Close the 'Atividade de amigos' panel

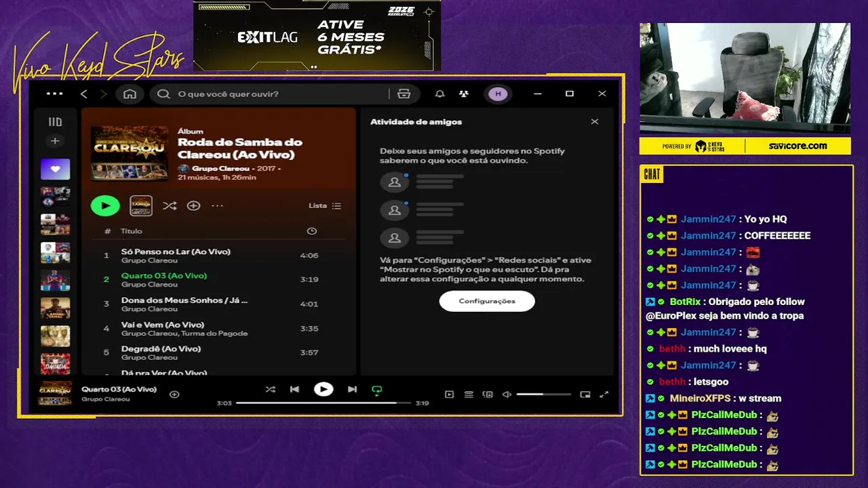coord(595,122)
